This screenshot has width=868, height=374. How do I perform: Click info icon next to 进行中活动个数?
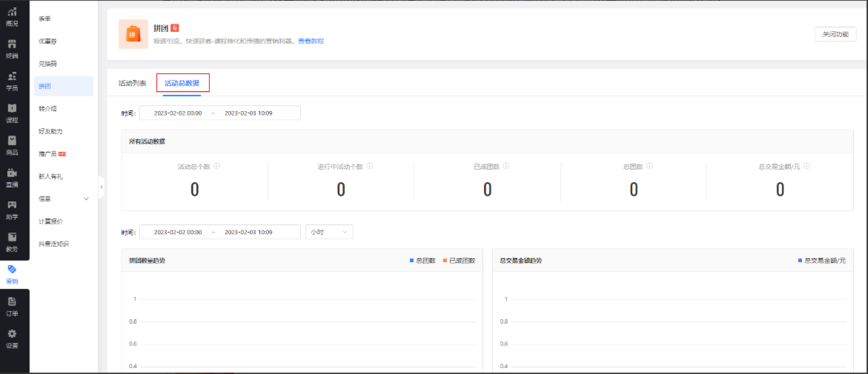coord(369,165)
